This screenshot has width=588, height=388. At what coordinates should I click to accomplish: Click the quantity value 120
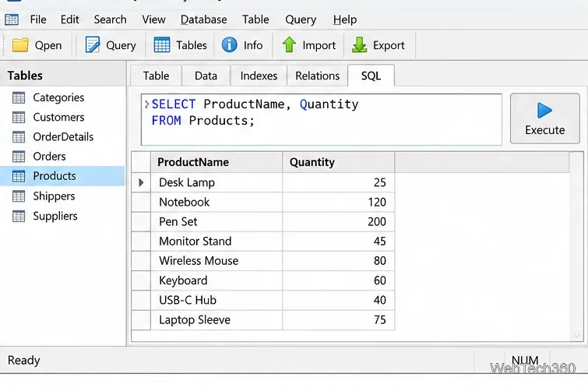[x=377, y=203]
